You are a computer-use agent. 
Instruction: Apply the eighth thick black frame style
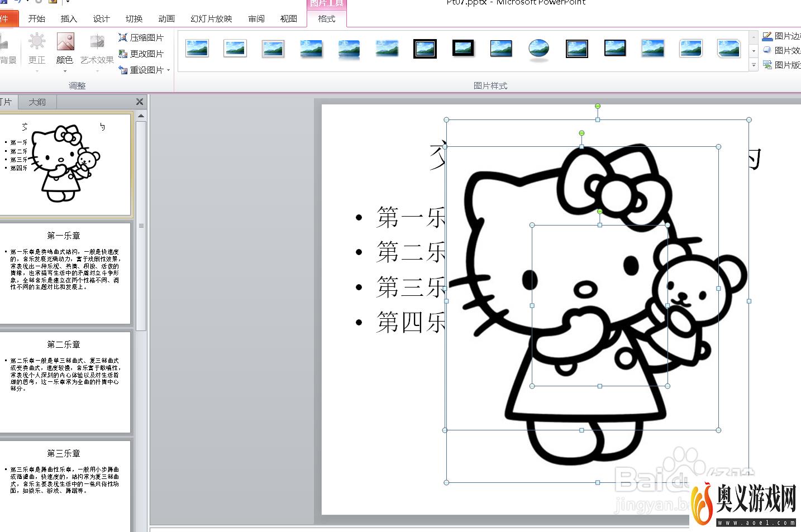[x=463, y=48]
